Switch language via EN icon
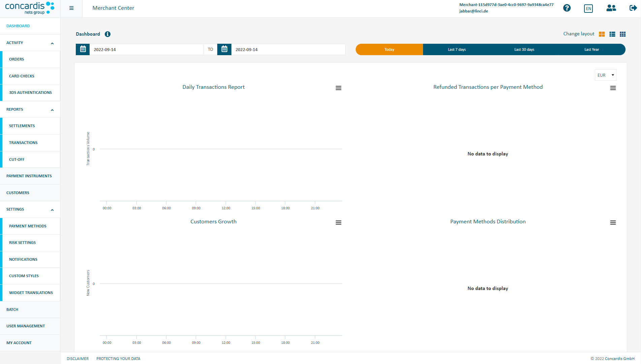Screen dimensions: 641x364 point(588,9)
